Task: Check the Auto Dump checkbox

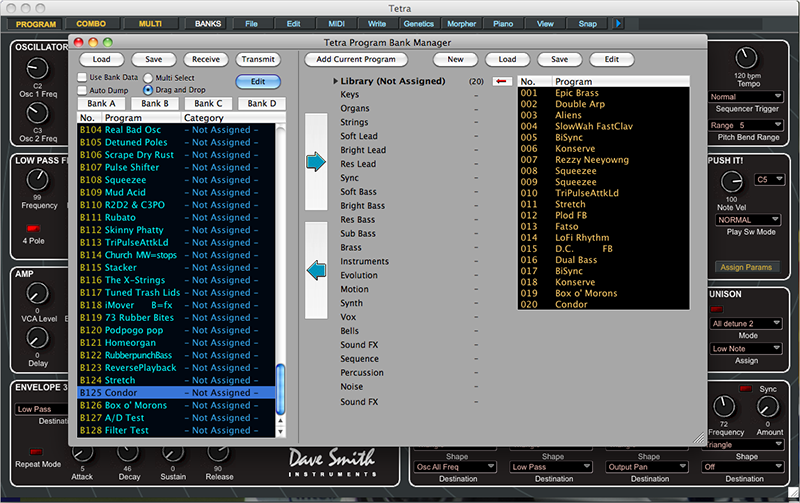Action: click(x=83, y=90)
